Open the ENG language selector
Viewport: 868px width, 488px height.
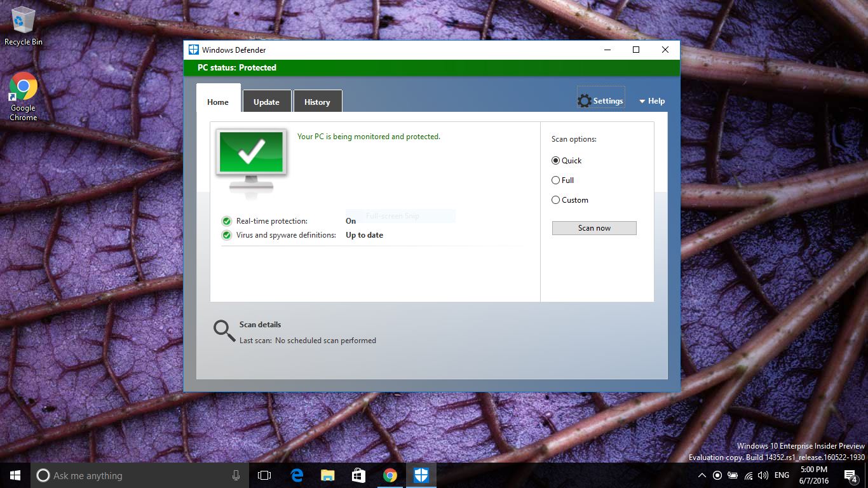click(x=780, y=475)
